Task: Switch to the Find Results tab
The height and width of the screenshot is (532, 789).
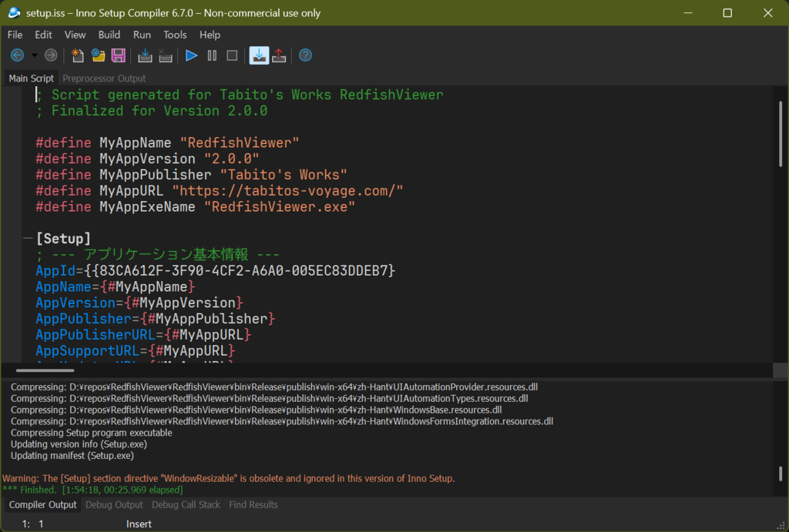Action: click(x=253, y=504)
